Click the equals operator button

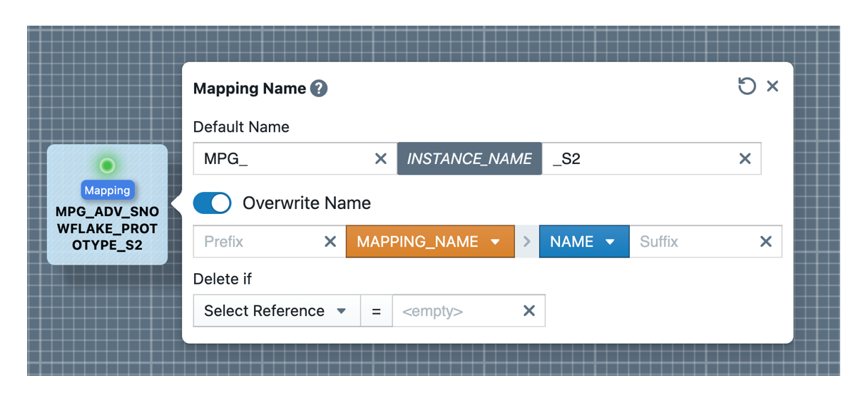[x=377, y=311]
